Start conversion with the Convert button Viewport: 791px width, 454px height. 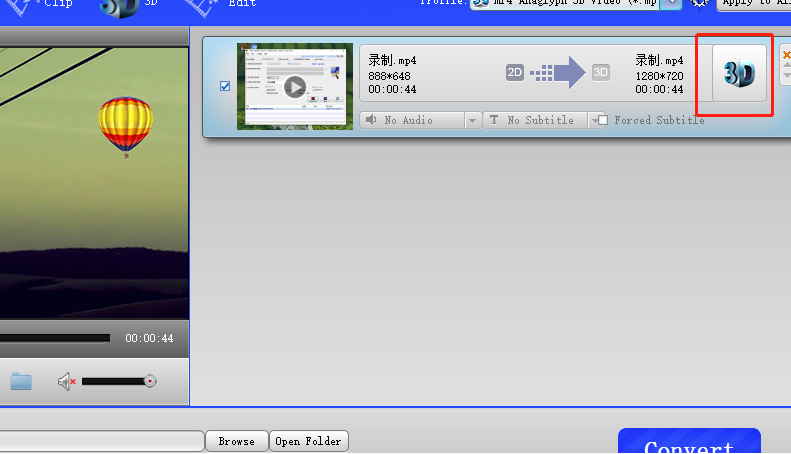689,441
